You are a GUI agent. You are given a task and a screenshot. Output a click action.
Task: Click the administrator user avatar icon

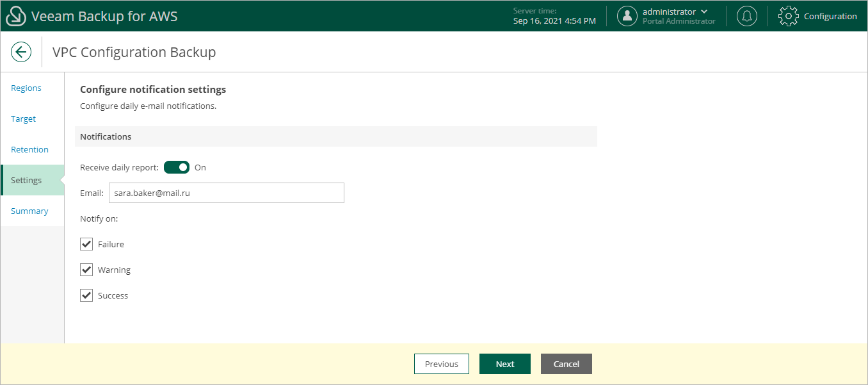point(627,15)
